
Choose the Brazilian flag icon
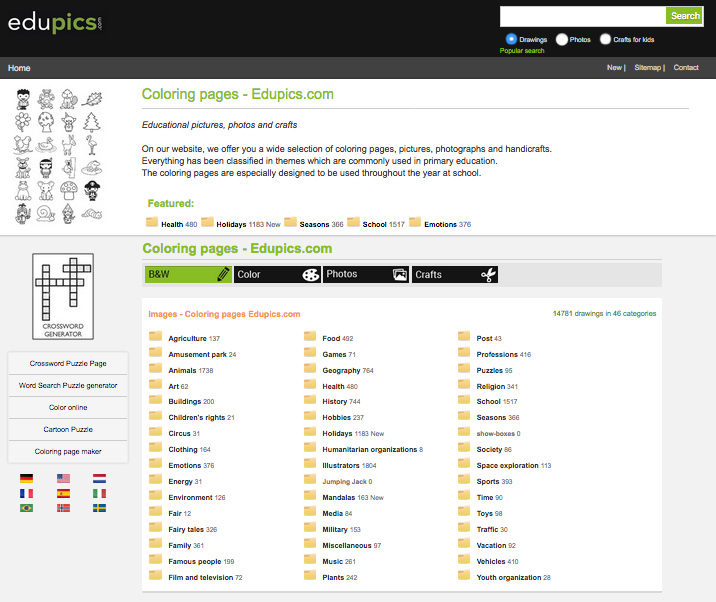pyautogui.click(x=26, y=508)
